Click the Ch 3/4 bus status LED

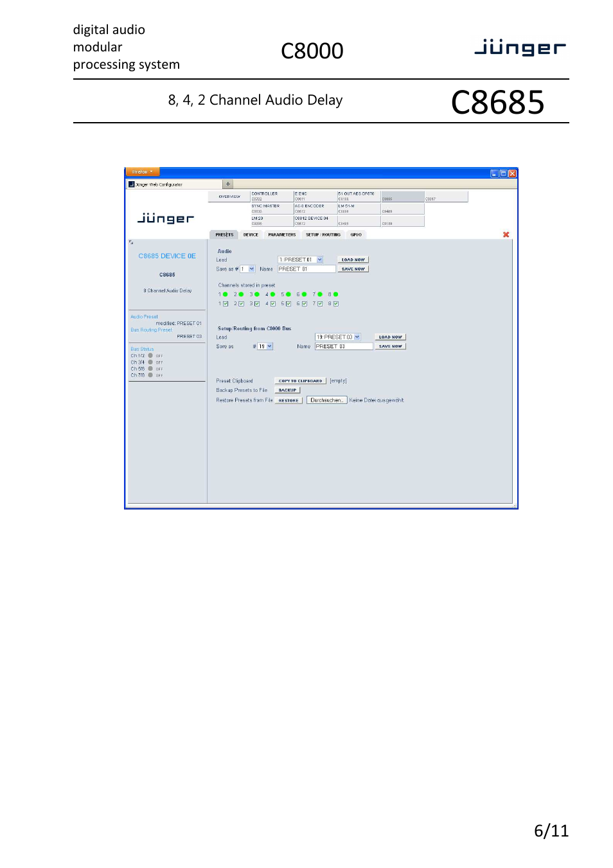[x=150, y=362]
